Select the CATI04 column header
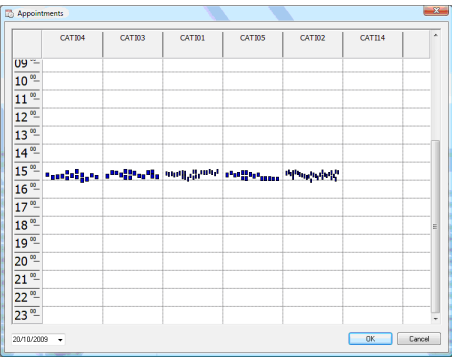The width and height of the screenshot is (452, 361). point(72,44)
